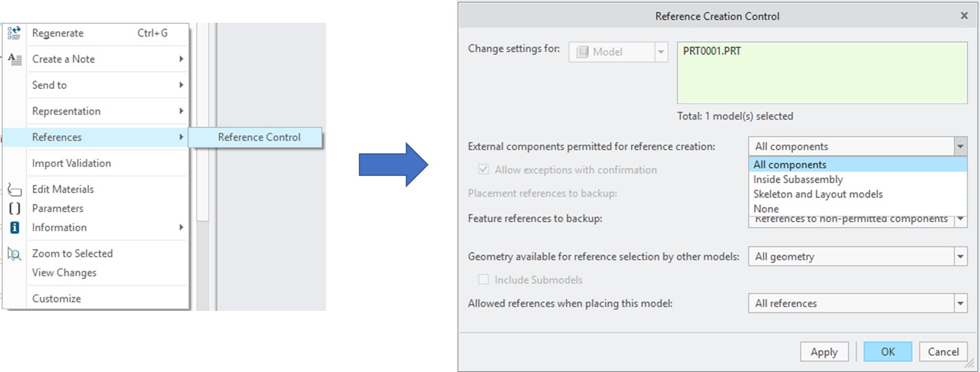Screen dimensions: 980x372
Task: Click the Model icon in Change settings
Action: 582,52
